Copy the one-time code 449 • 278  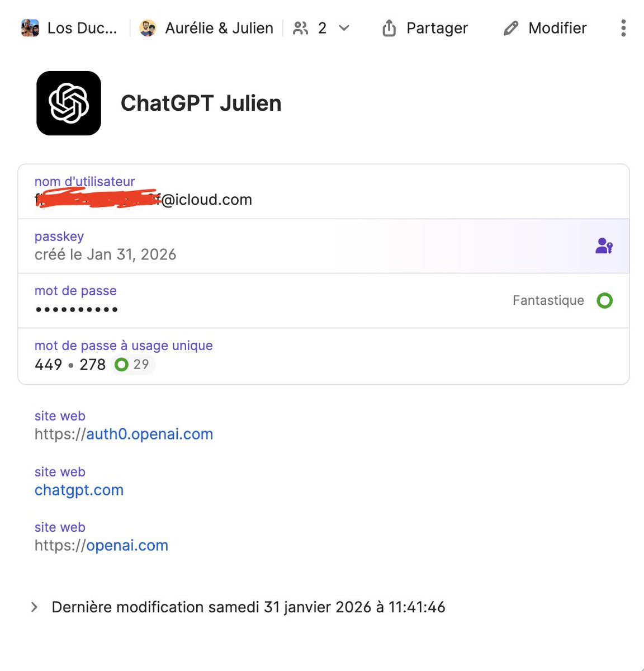[70, 365]
